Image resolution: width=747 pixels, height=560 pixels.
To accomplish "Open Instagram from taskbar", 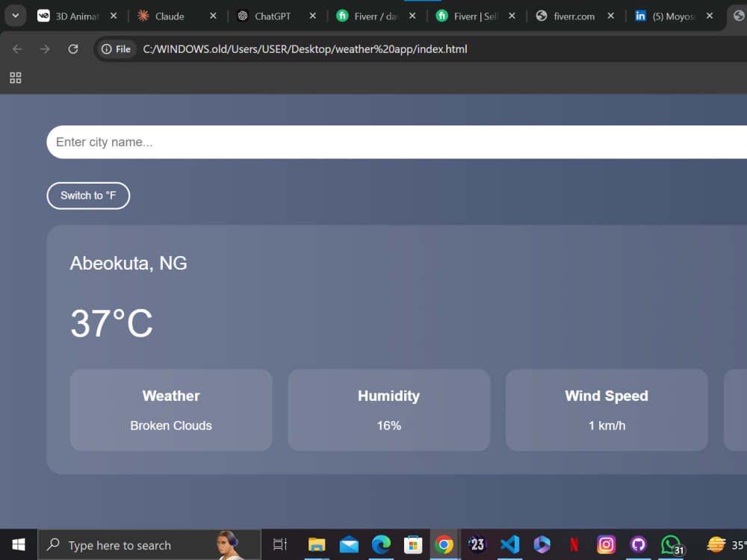I will [606, 544].
